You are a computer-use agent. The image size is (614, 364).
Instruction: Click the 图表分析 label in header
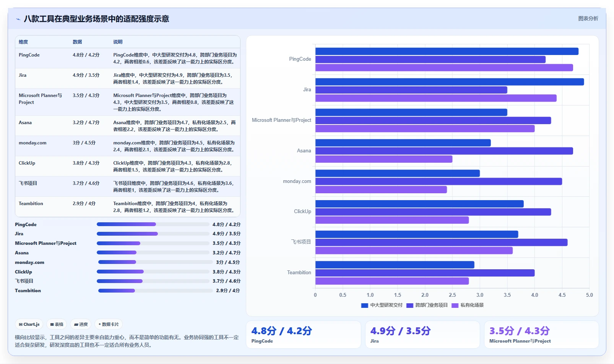click(588, 18)
